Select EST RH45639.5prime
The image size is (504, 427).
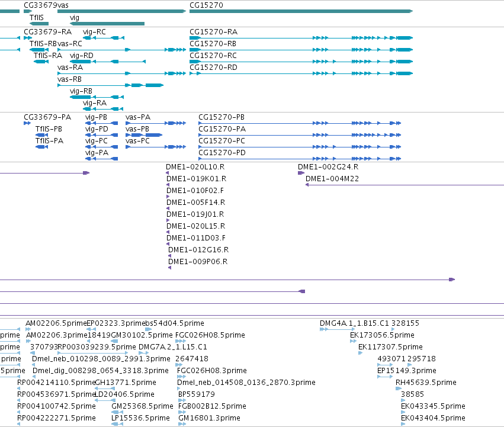[x=426, y=383]
